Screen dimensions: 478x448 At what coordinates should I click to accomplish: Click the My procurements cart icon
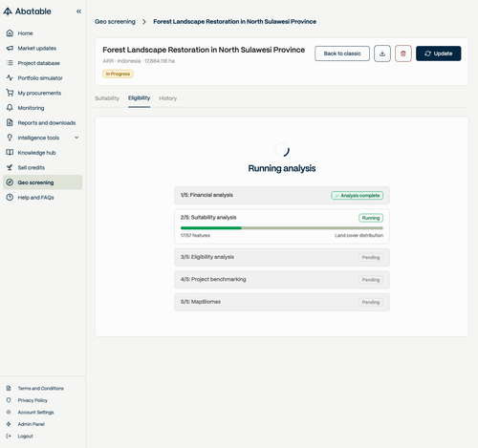[10, 93]
